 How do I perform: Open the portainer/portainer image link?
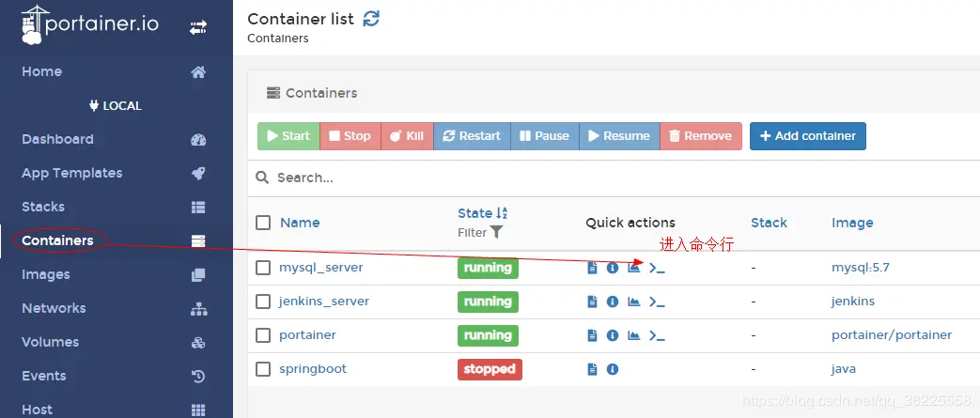coord(892,335)
